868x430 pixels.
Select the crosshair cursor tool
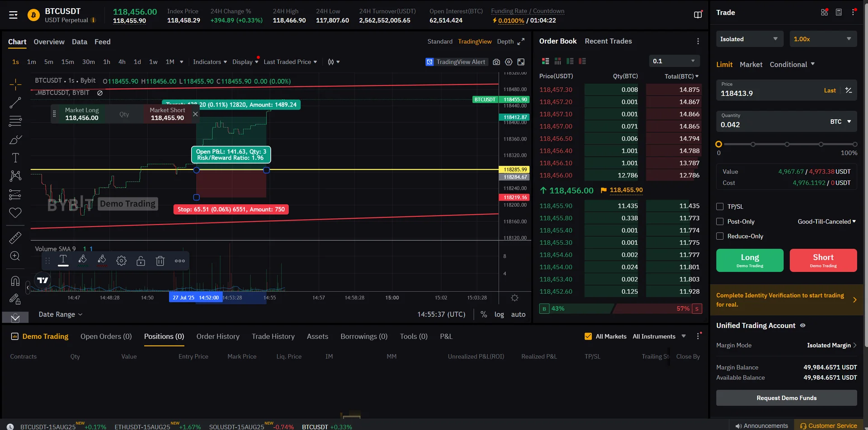tap(15, 84)
